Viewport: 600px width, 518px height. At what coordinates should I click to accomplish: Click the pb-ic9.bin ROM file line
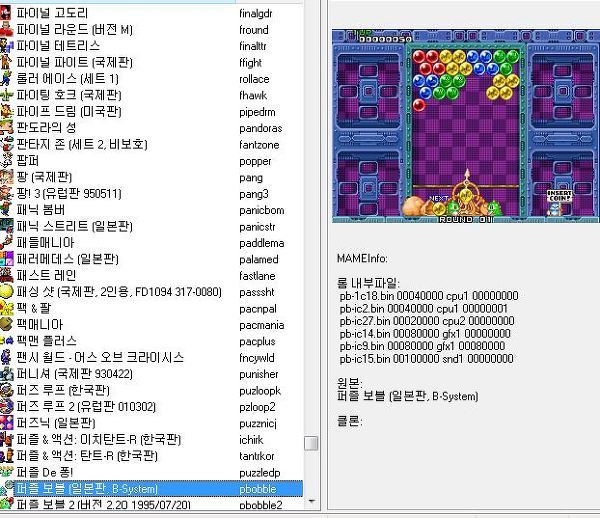point(422,346)
